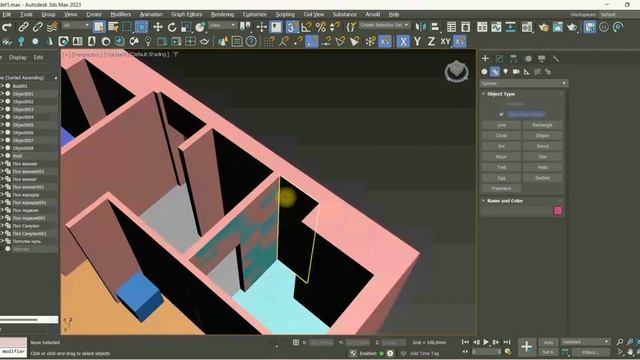Switch to the Create panel tab
640x360 pixels.
click(485, 59)
